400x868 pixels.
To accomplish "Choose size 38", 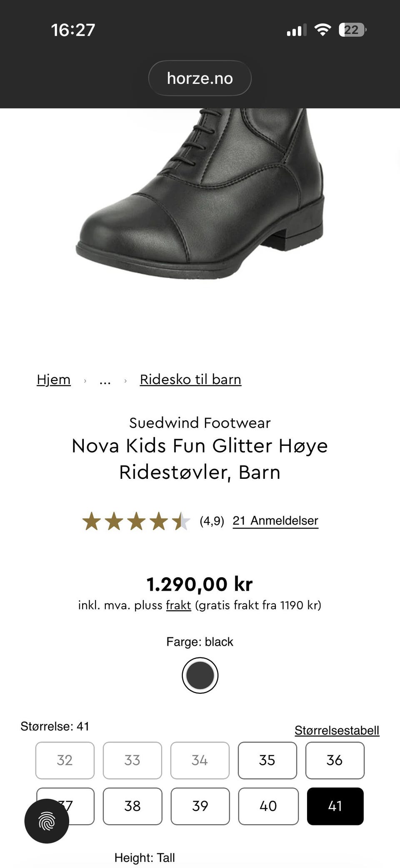I will point(132,806).
